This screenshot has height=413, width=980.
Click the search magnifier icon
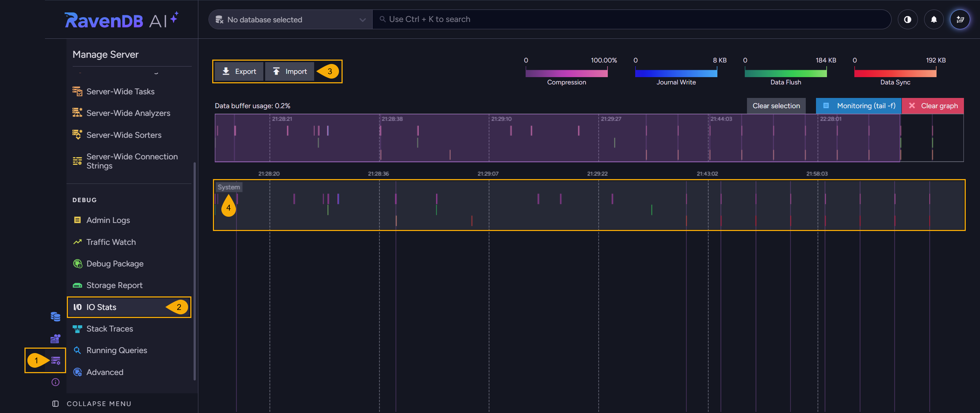click(383, 19)
